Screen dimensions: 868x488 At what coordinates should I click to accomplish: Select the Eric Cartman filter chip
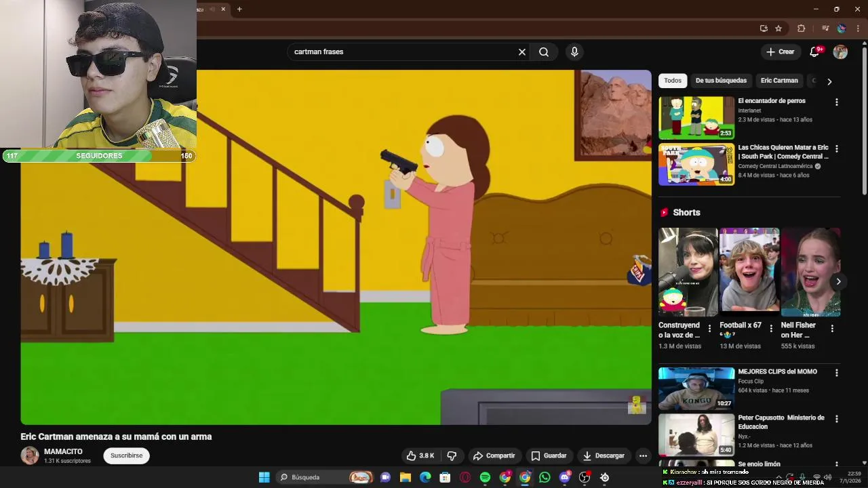click(x=779, y=81)
